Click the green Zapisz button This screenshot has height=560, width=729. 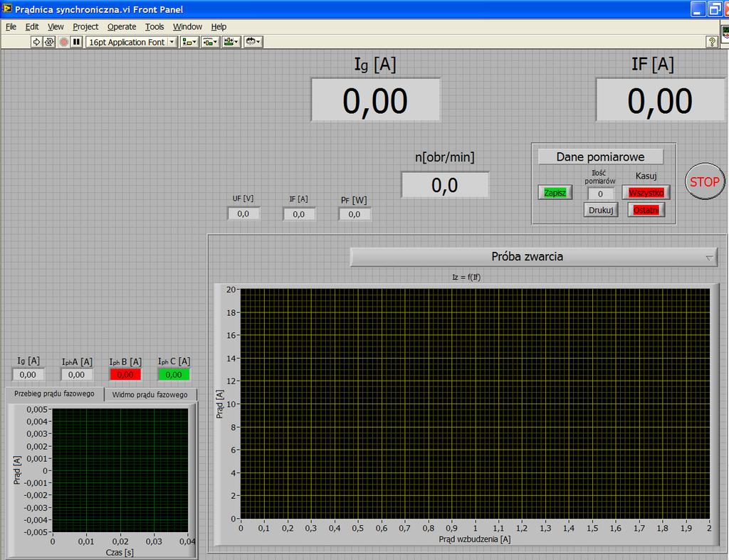pos(555,192)
